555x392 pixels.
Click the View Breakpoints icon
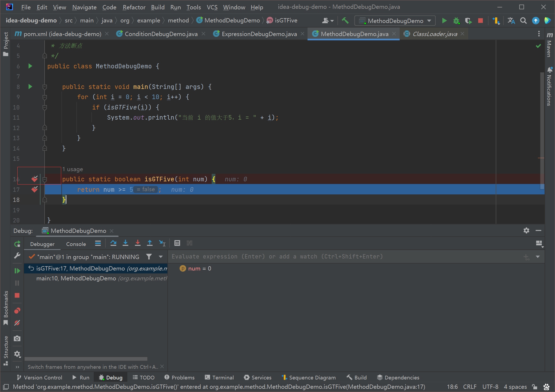[17, 311]
